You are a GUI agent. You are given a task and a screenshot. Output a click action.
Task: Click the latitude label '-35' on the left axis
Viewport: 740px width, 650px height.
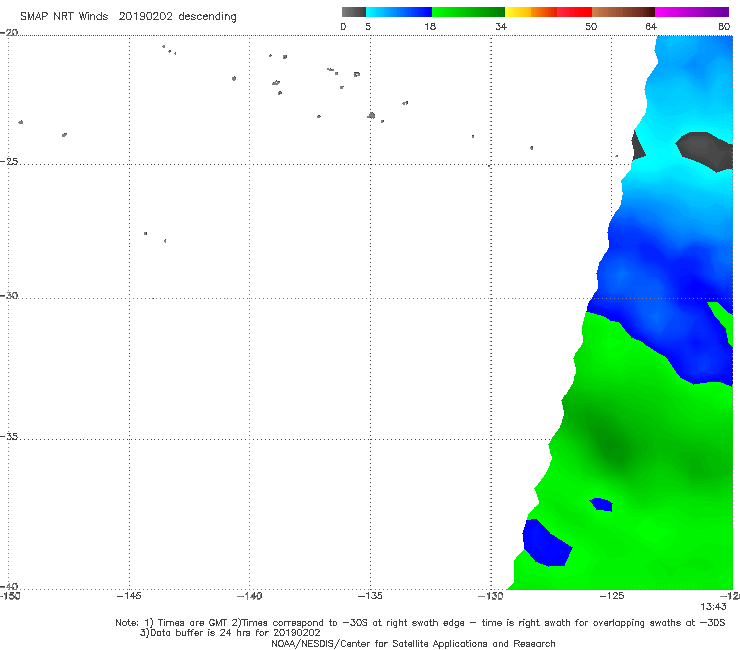(9, 436)
